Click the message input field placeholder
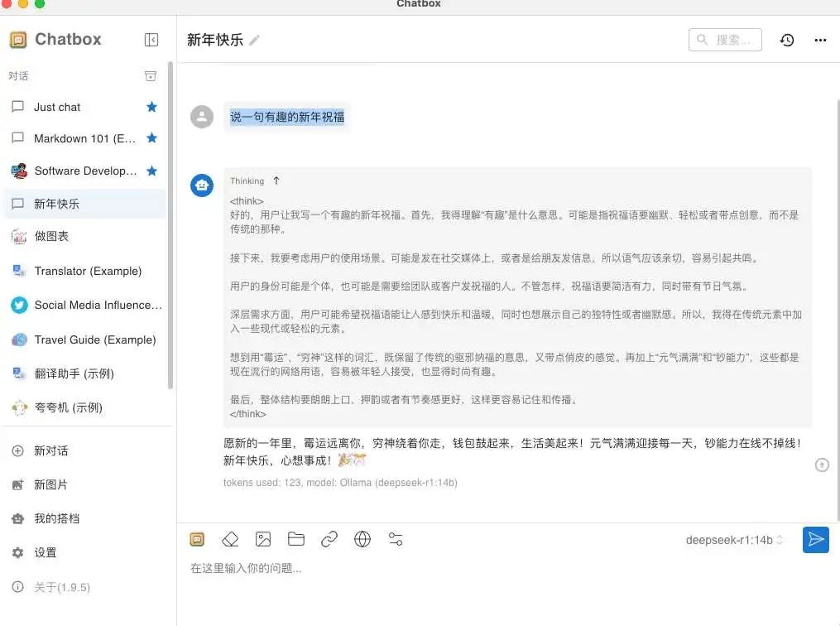Viewport: 840px width, 626px height. coord(246,568)
